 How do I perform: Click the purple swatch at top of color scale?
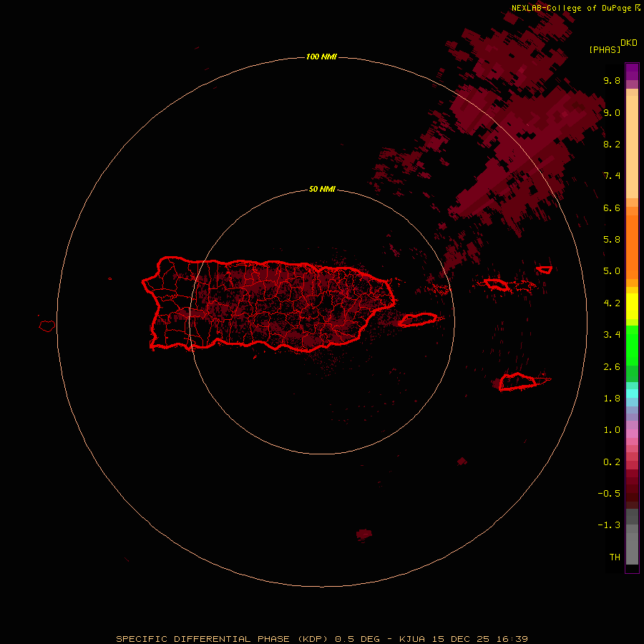(x=632, y=72)
